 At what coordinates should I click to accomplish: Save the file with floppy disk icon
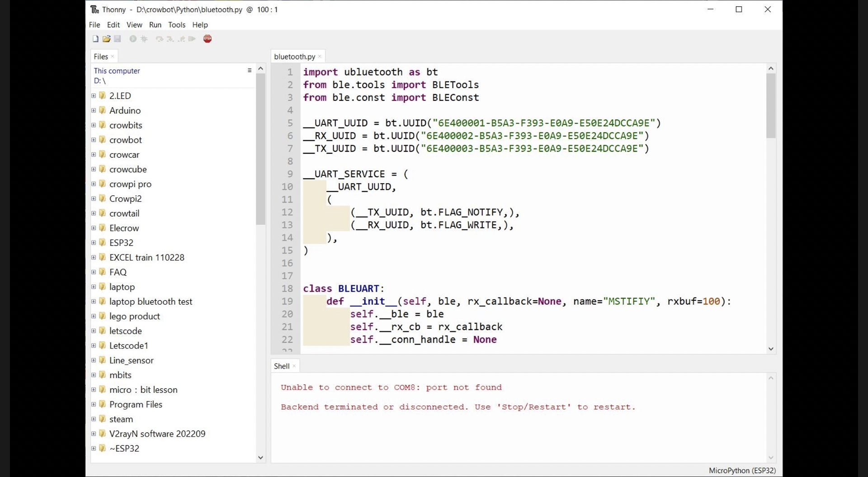(x=118, y=39)
